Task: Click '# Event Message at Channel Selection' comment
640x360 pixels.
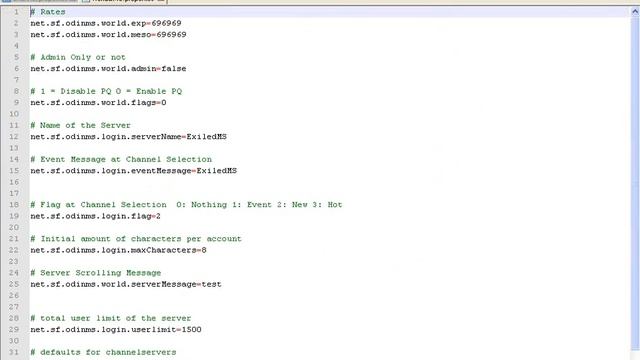Action: [121, 159]
